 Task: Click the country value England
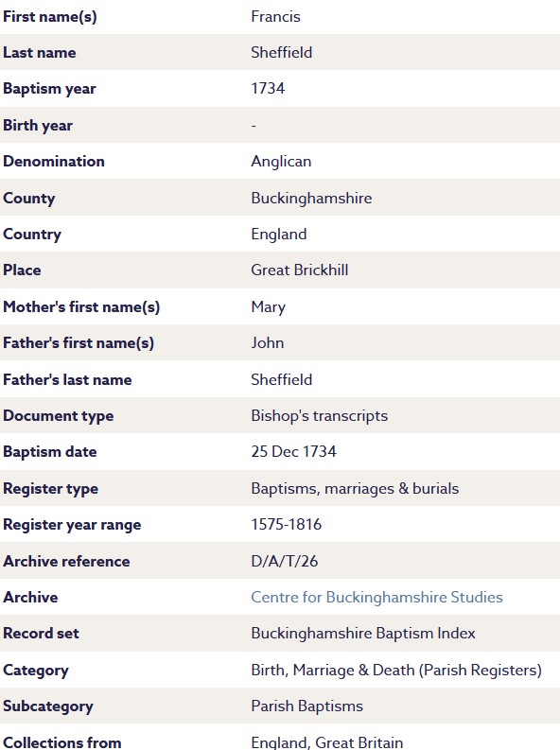(x=279, y=235)
